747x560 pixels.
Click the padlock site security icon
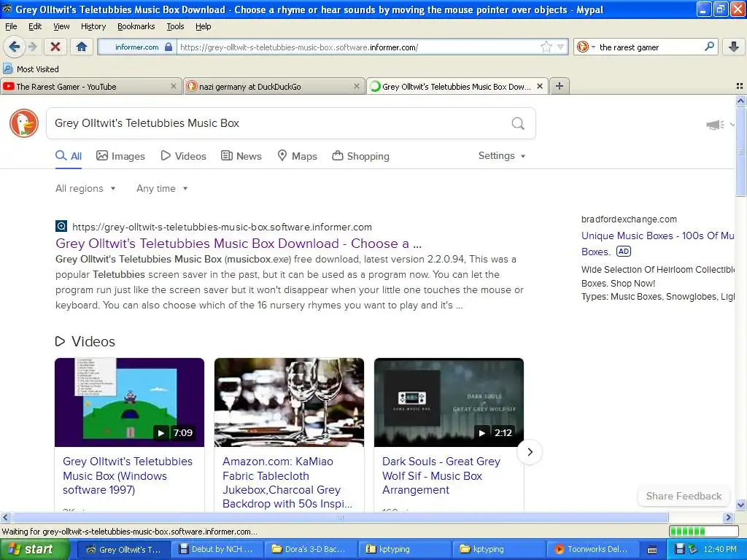[x=169, y=47]
